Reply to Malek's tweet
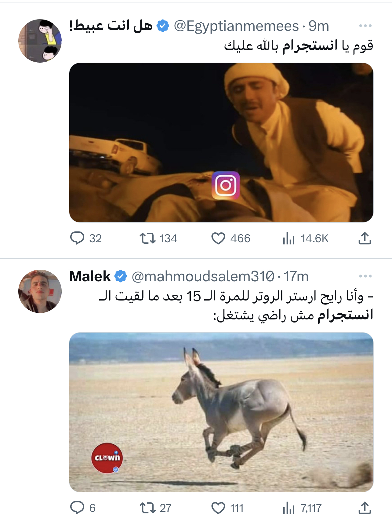The height and width of the screenshot is (532, 392). coord(77,508)
